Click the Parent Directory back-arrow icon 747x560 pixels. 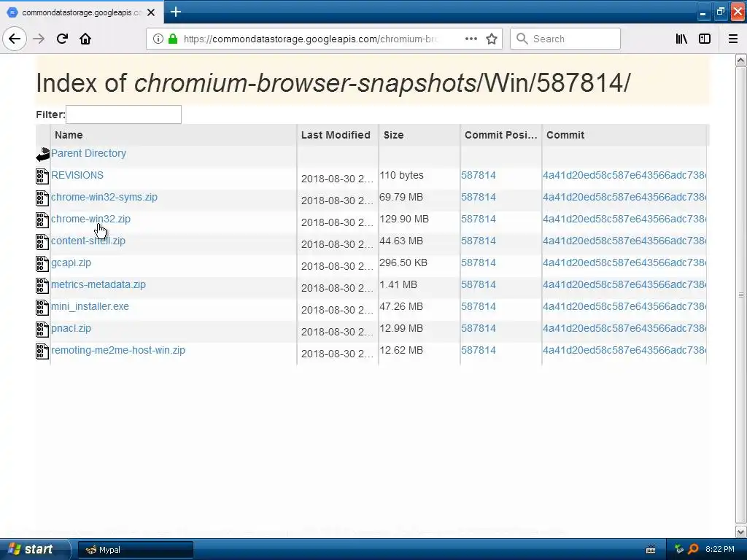[42, 154]
